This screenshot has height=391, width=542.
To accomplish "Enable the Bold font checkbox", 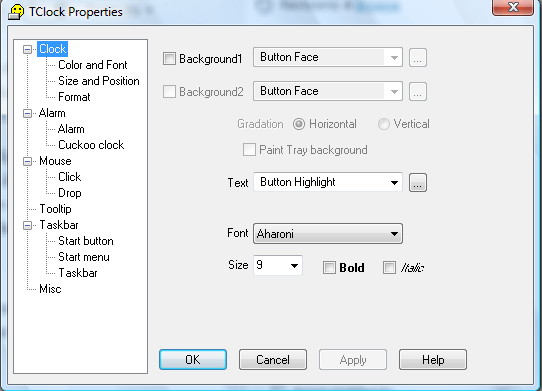I will (x=329, y=268).
